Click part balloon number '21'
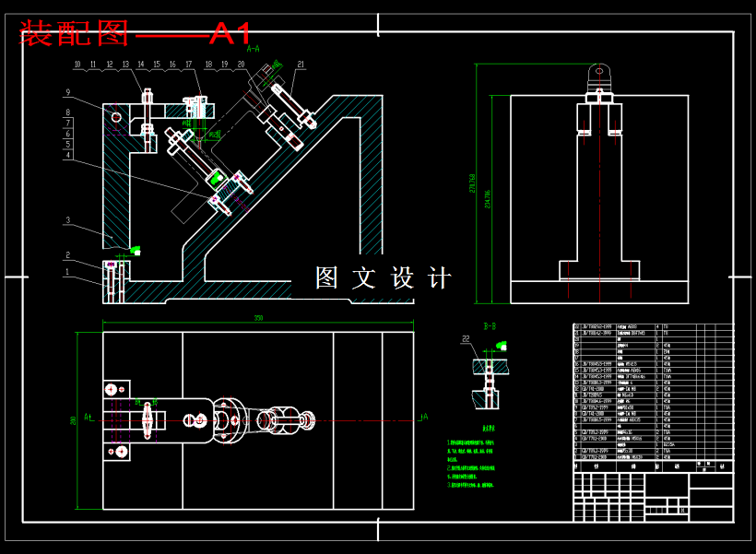756x554 pixels. (301, 65)
